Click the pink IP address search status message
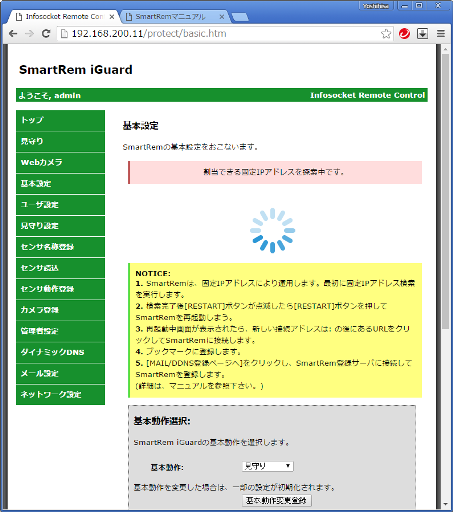Screen dimensions: 453x512 (x=275, y=172)
